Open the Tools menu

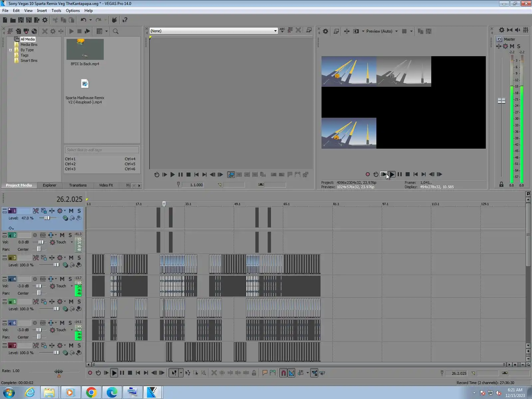coord(56,11)
